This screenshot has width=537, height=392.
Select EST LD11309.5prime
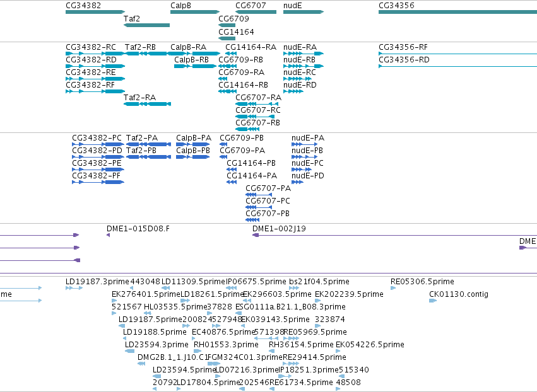(194, 282)
